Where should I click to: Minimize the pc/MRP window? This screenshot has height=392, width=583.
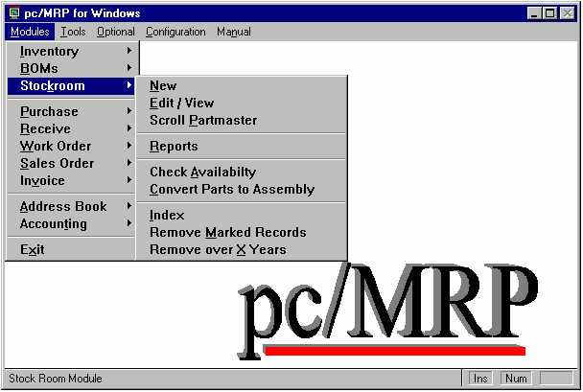pos(534,13)
